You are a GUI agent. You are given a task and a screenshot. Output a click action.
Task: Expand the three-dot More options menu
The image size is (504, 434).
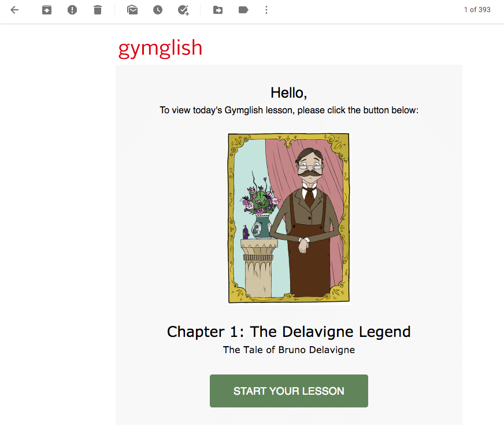(266, 10)
